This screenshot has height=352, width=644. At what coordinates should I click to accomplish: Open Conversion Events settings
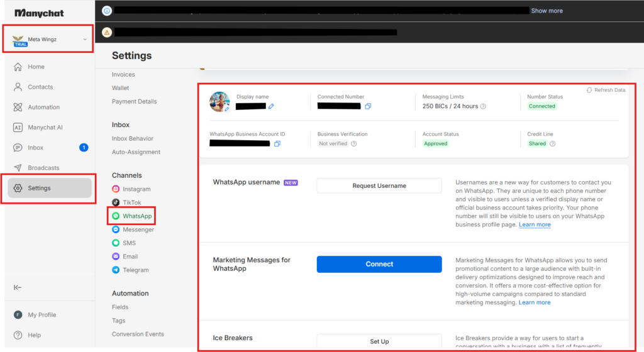pos(138,334)
